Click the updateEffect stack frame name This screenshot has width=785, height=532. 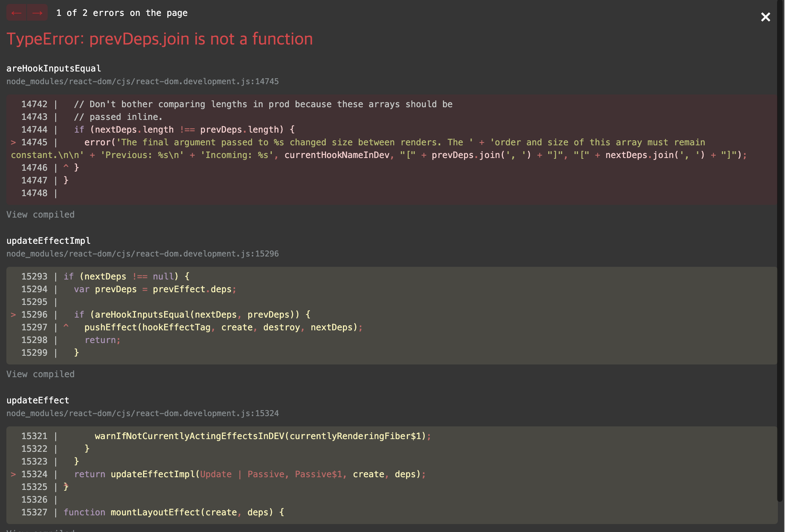(38, 400)
